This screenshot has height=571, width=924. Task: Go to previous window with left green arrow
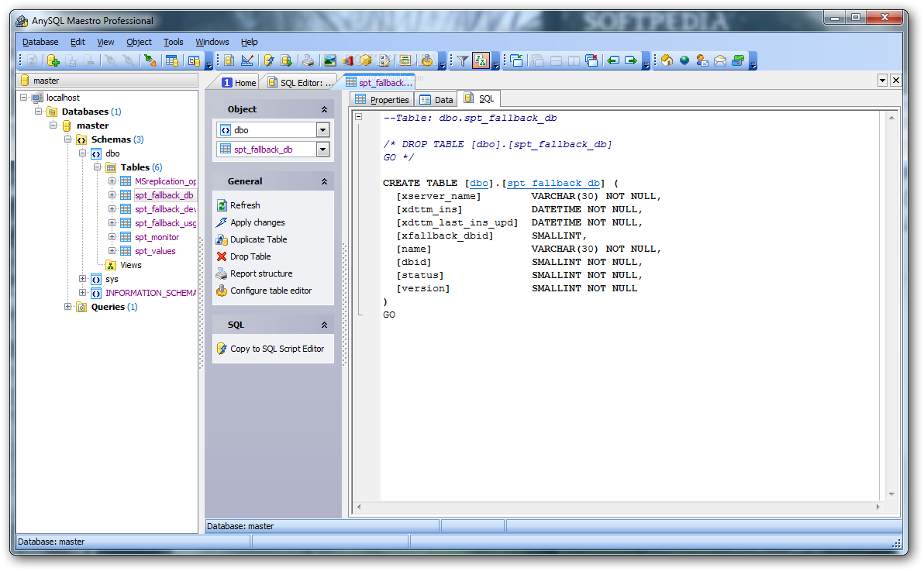pos(613,60)
